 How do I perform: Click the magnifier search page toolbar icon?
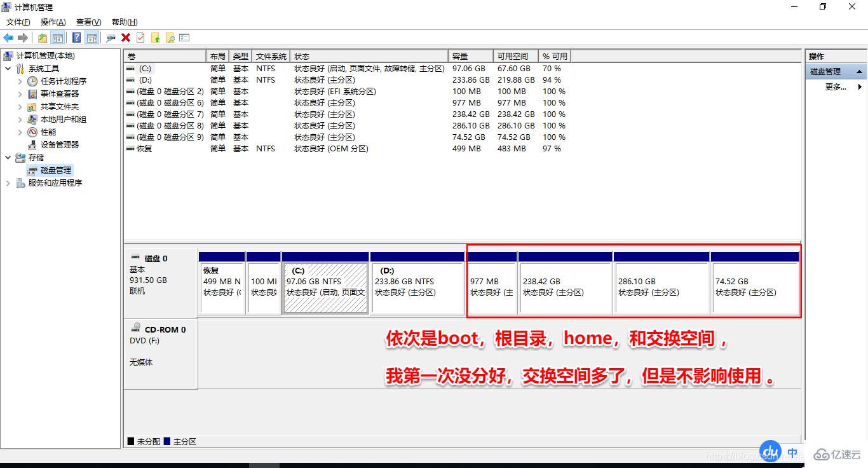(170, 38)
